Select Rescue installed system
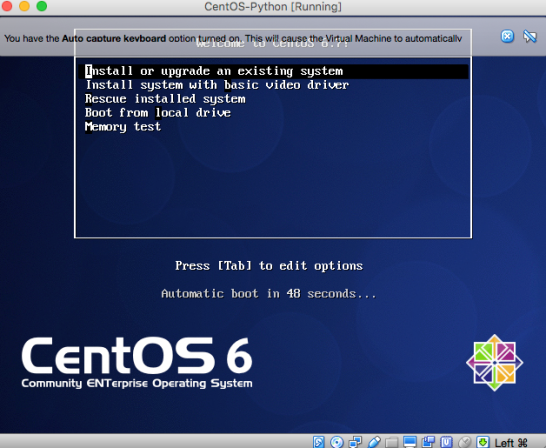Image resolution: width=546 pixels, height=448 pixels. [165, 99]
